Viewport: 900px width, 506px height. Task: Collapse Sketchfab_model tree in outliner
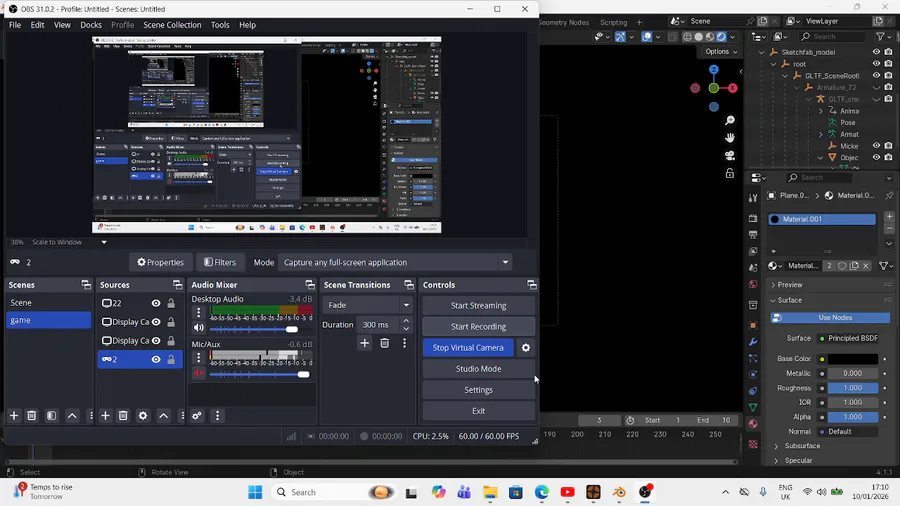pyautogui.click(x=762, y=52)
